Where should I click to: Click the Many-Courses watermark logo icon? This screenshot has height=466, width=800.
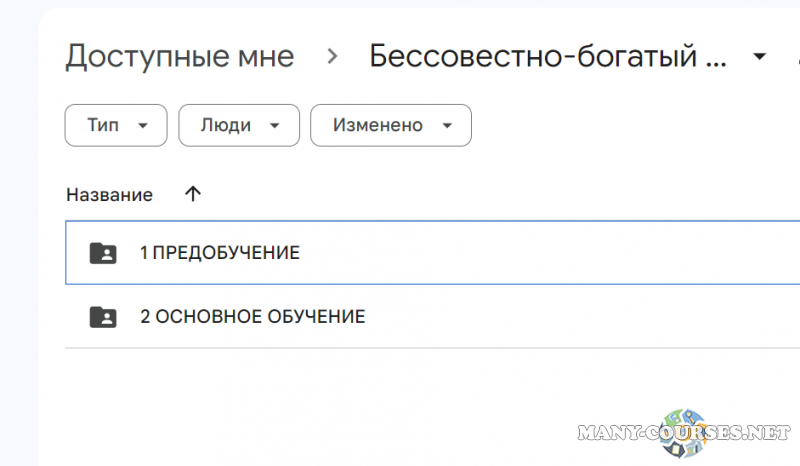(x=684, y=431)
